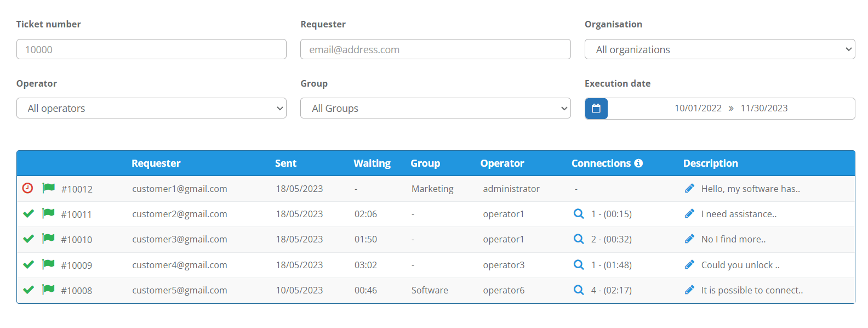Click the Requester column header
The height and width of the screenshot is (328, 868).
pyautogui.click(x=156, y=163)
